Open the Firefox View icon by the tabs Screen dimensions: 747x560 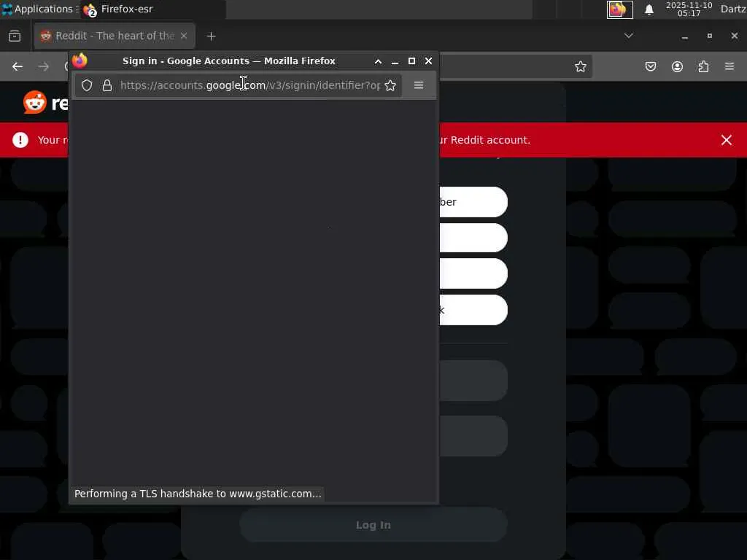coord(15,36)
